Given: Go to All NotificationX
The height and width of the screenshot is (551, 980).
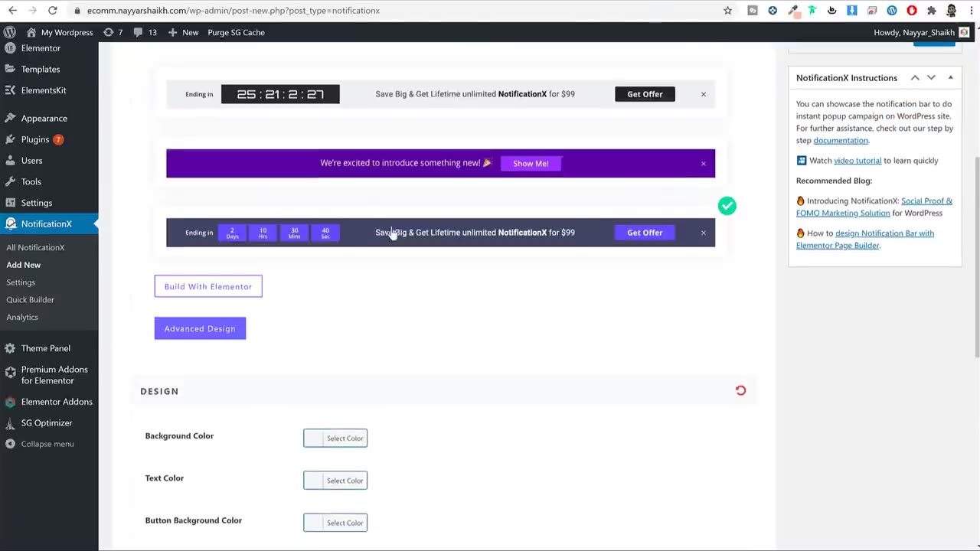Looking at the screenshot, I should pos(35,247).
